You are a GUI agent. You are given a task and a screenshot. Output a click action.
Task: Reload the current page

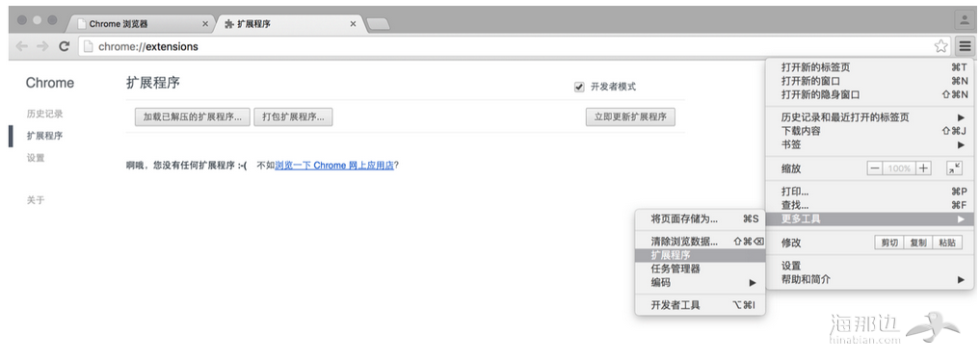[64, 46]
